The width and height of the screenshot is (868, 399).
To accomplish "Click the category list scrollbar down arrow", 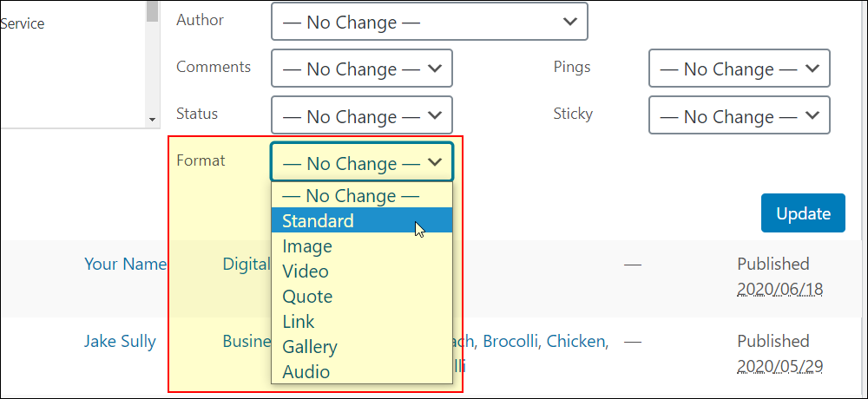I will click(152, 120).
